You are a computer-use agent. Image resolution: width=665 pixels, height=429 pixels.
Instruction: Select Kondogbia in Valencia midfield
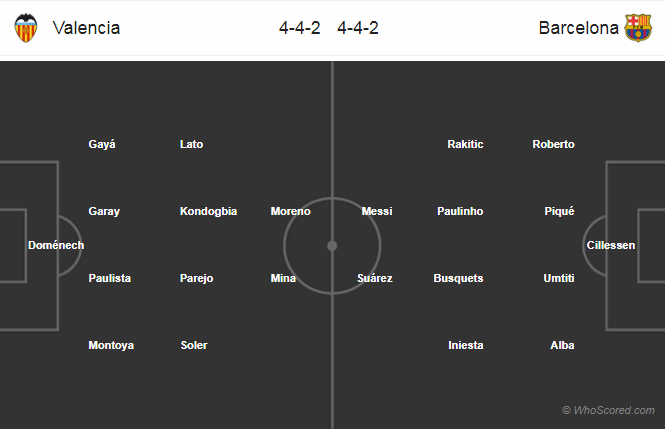209,212
